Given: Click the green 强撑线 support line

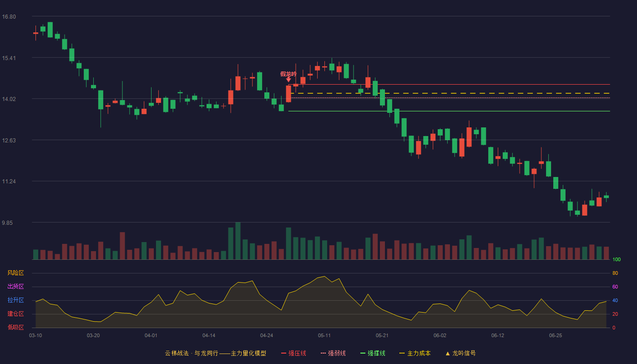Looking at the screenshot, I should click(x=449, y=111).
